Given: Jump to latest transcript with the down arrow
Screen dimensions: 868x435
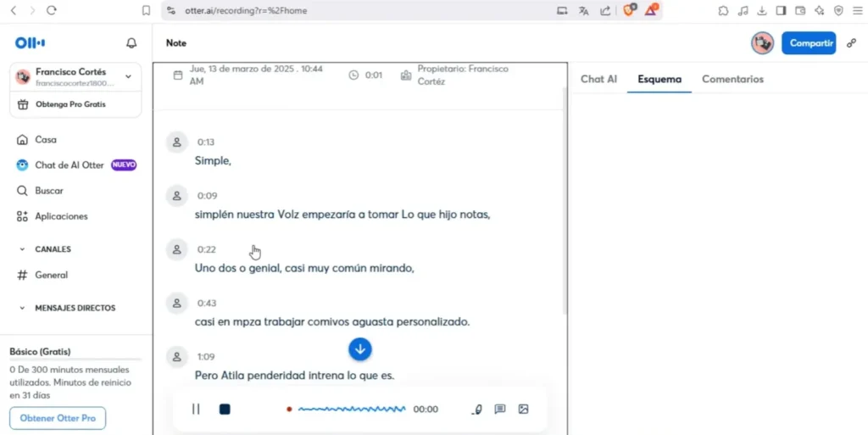Looking at the screenshot, I should point(360,349).
